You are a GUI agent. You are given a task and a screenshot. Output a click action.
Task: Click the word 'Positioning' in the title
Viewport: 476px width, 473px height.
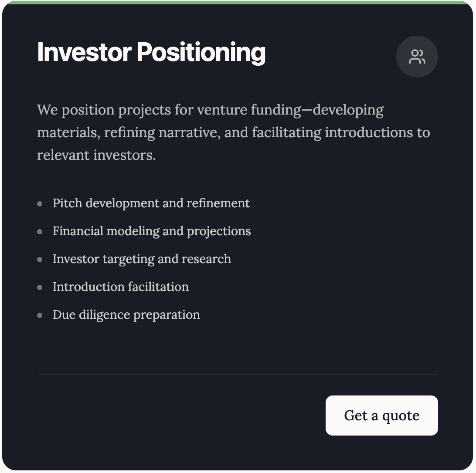[201, 52]
